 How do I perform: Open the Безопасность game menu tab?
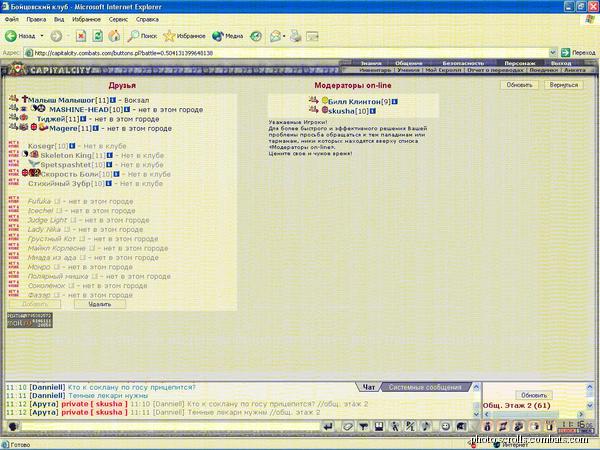(x=463, y=63)
